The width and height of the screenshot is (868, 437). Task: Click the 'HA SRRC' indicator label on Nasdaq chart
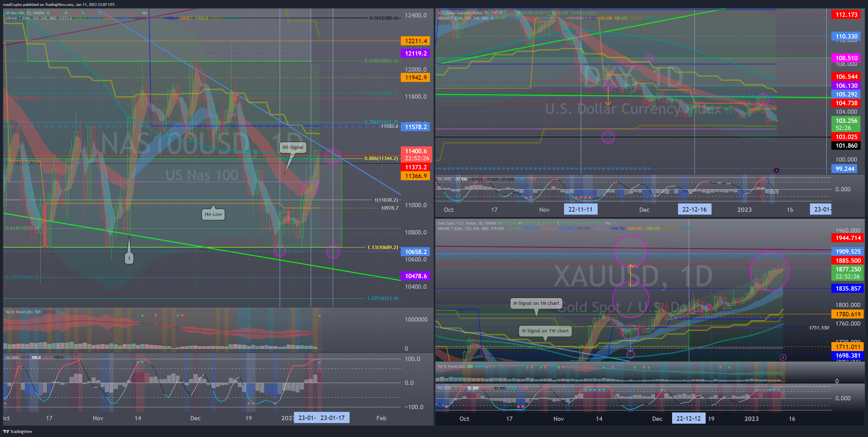12,357
